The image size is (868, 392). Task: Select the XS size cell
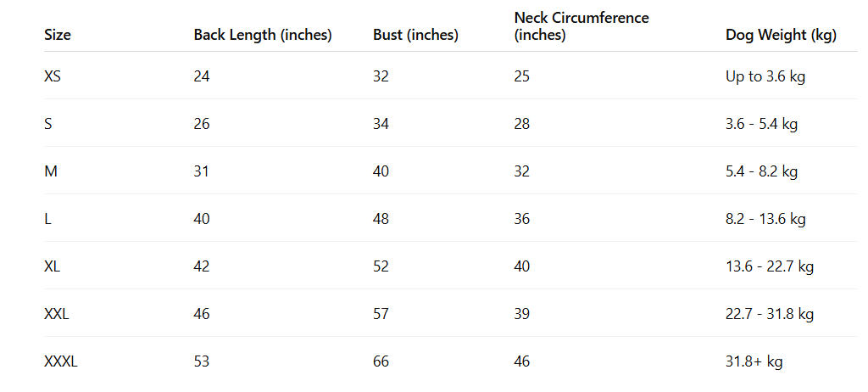click(x=53, y=76)
